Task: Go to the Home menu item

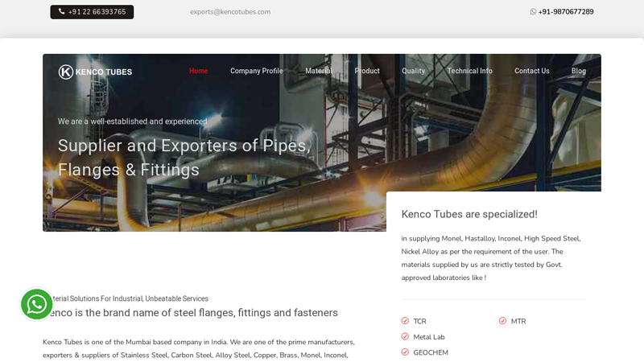Action: point(198,71)
